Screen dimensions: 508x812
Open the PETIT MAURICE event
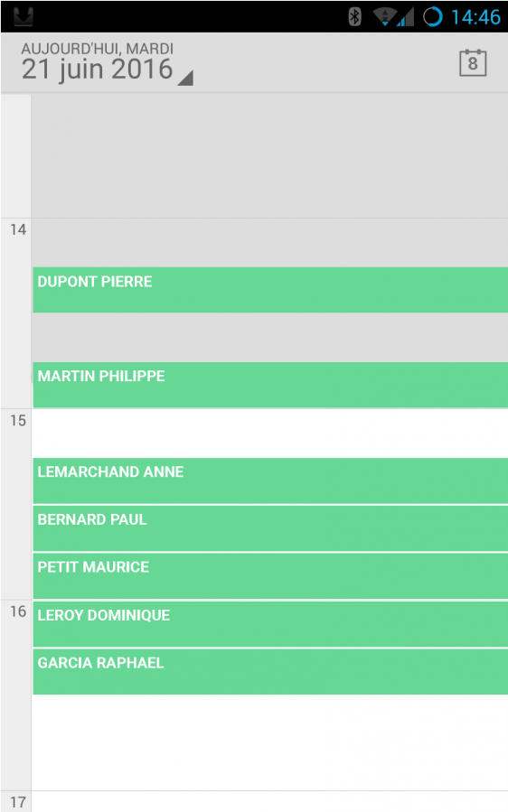[x=270, y=576]
